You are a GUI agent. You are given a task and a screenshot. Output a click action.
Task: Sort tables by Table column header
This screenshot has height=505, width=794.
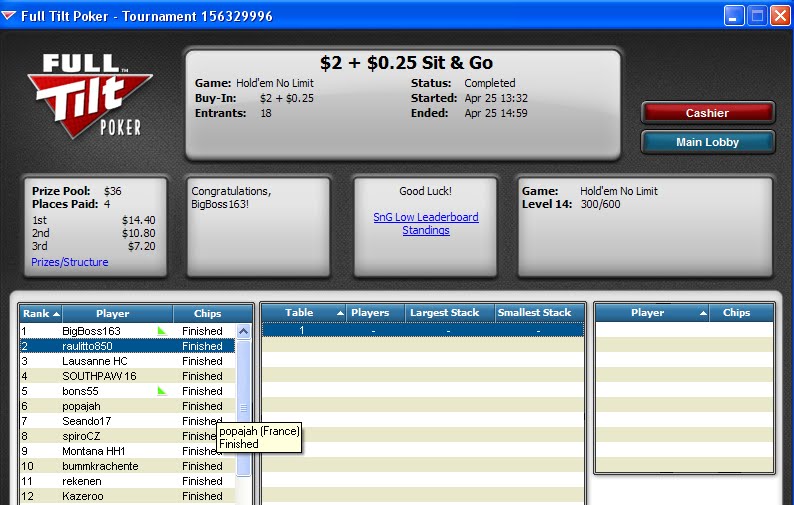[x=304, y=313]
